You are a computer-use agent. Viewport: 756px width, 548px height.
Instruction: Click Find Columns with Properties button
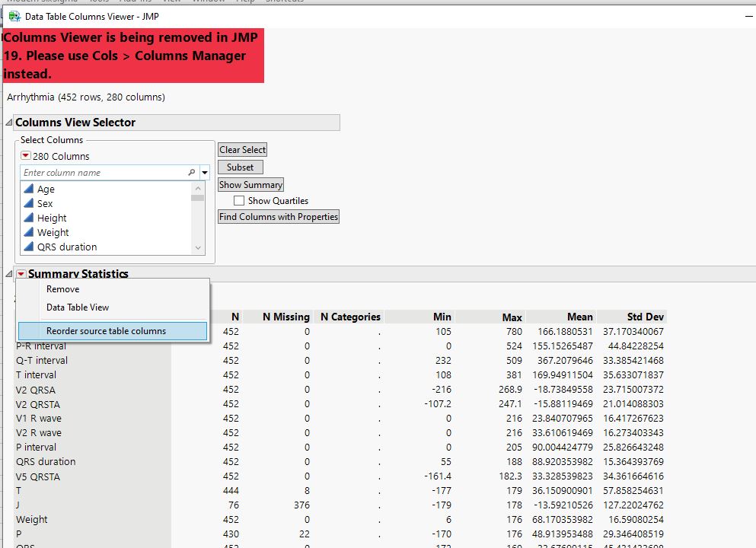[279, 217]
